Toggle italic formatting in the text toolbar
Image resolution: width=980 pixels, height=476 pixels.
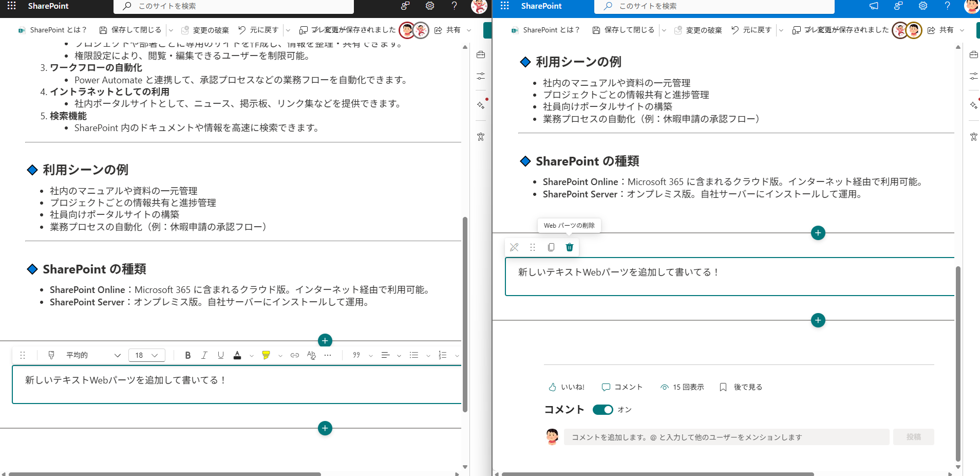coord(204,355)
